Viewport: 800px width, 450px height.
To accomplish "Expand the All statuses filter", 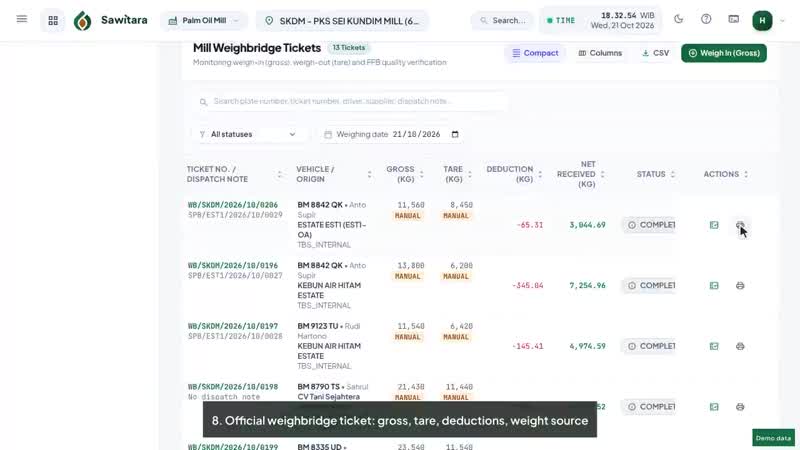I will point(248,134).
